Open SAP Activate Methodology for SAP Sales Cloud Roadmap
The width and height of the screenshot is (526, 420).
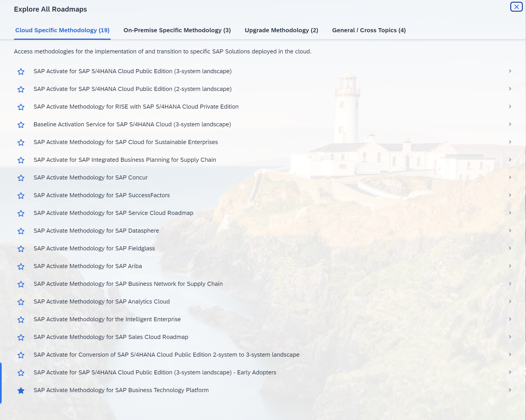pos(111,337)
